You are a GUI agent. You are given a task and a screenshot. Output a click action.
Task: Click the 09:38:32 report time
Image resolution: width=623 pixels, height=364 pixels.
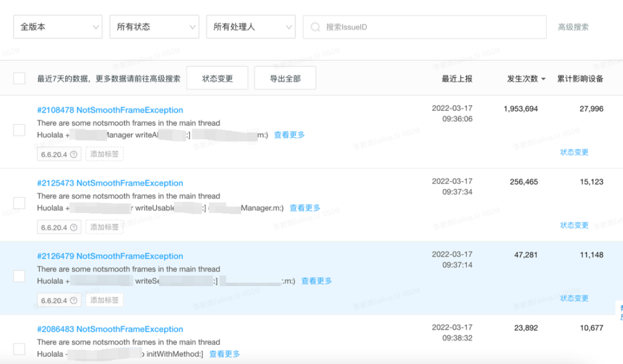[x=457, y=338]
